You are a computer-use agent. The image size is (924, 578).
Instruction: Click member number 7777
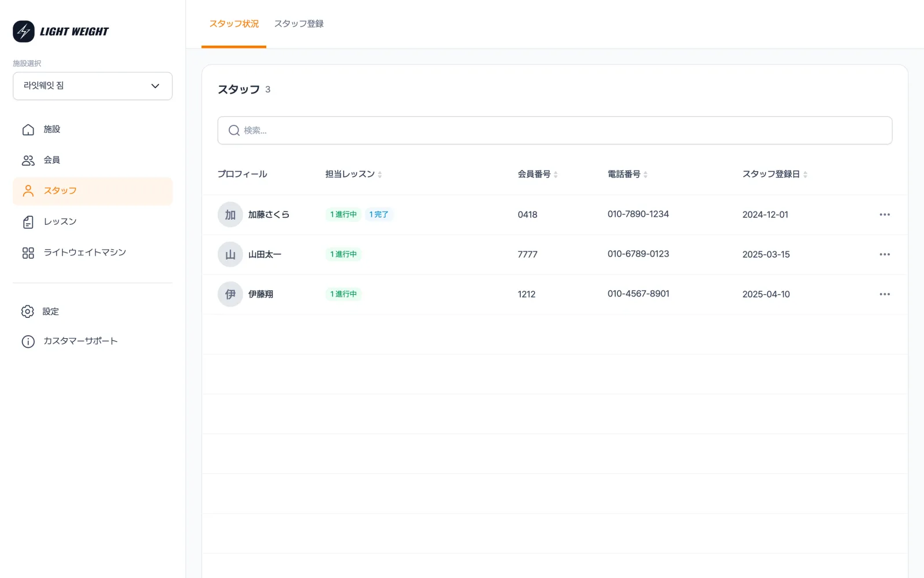pyautogui.click(x=527, y=254)
